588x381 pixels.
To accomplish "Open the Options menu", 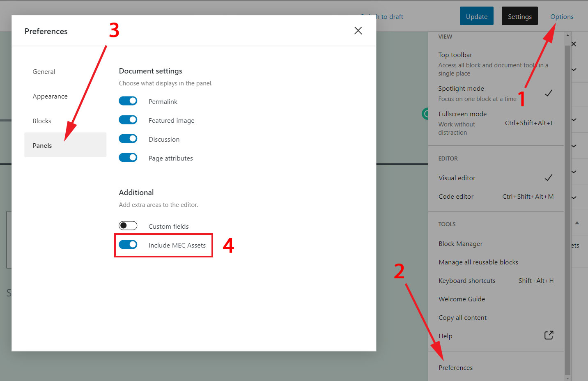I will (561, 16).
